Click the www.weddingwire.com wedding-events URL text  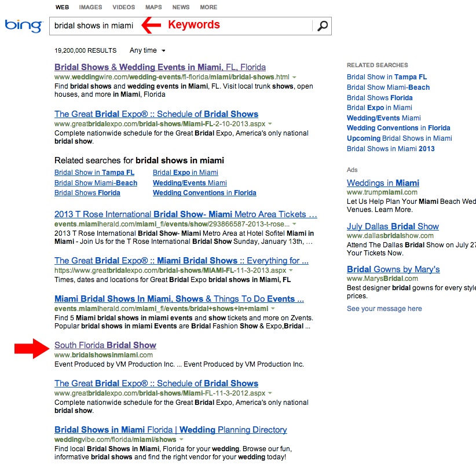point(172,77)
